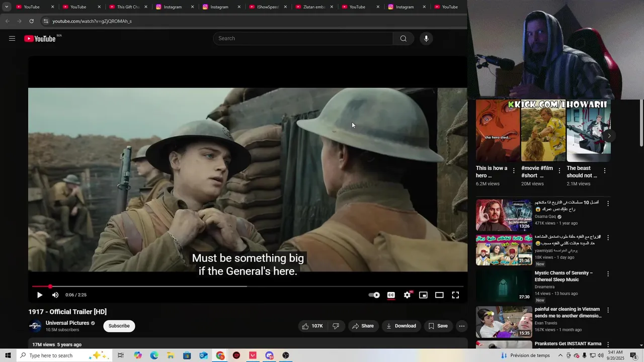Toggle theater mode in the player
This screenshot has width=644, height=362.
pyautogui.click(x=439, y=295)
